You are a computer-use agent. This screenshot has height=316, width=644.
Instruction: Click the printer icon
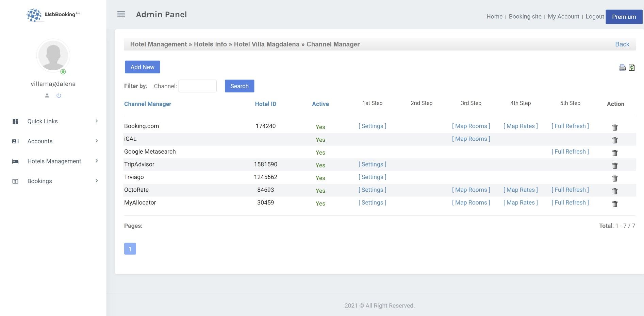622,68
